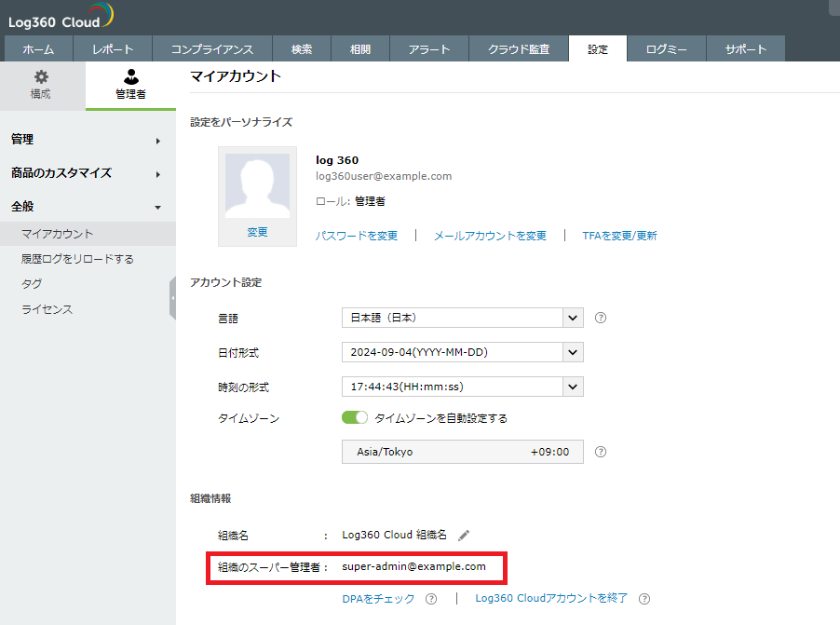Select the 管理者 person icon
This screenshot has width=840, height=625.
pos(130,77)
